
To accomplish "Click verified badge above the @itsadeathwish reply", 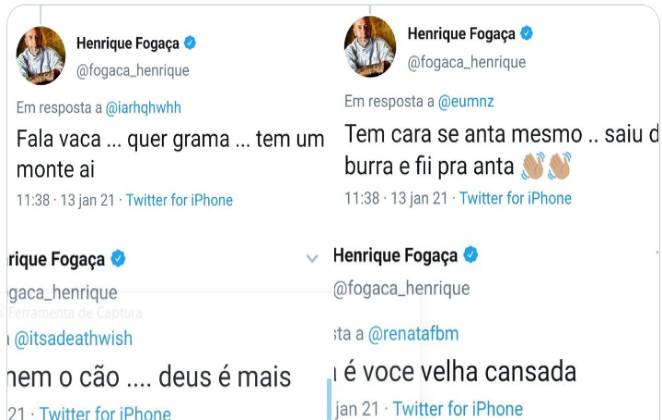I will click(x=117, y=258).
